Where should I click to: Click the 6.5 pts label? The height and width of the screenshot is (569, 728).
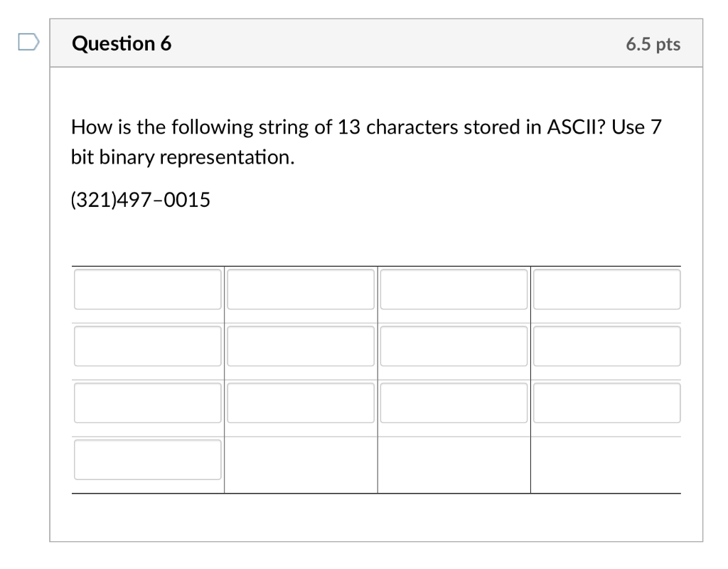click(x=653, y=44)
